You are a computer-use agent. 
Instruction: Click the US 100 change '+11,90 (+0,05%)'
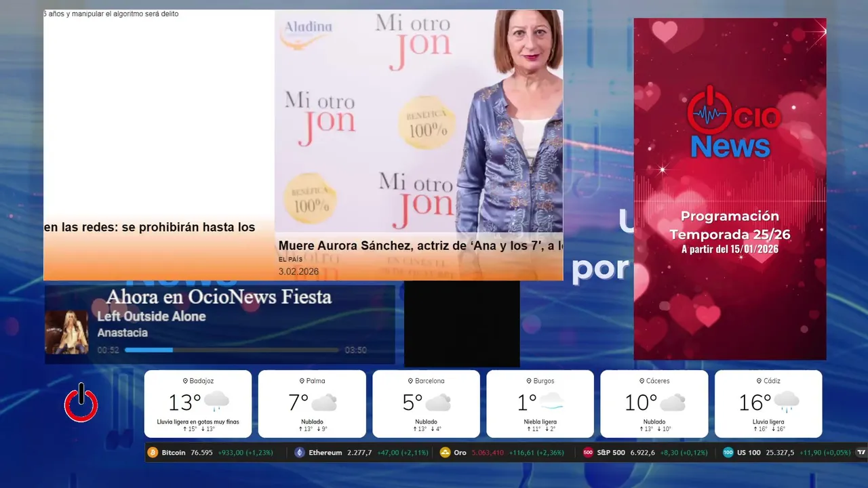pos(825,453)
